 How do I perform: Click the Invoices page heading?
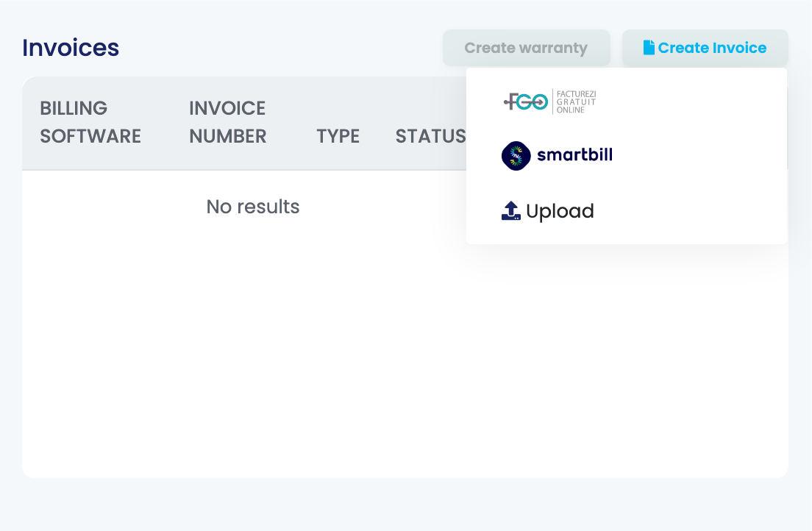pos(71,48)
